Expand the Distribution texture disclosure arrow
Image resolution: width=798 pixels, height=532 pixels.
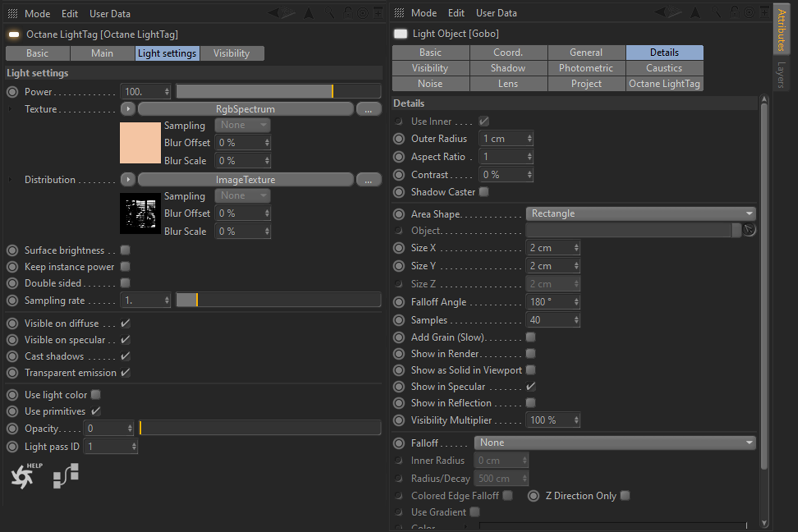(x=10, y=180)
